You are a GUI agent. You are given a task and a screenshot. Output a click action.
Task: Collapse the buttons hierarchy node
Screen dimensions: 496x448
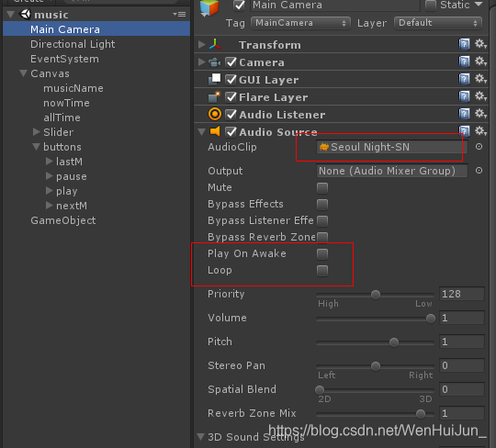(x=37, y=147)
